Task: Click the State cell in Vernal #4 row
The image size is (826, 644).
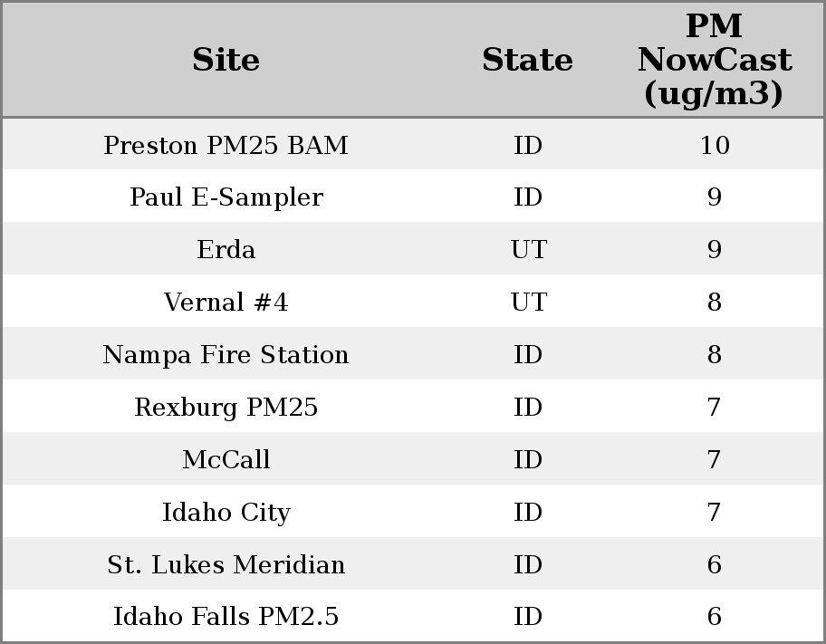Action: coord(528,303)
